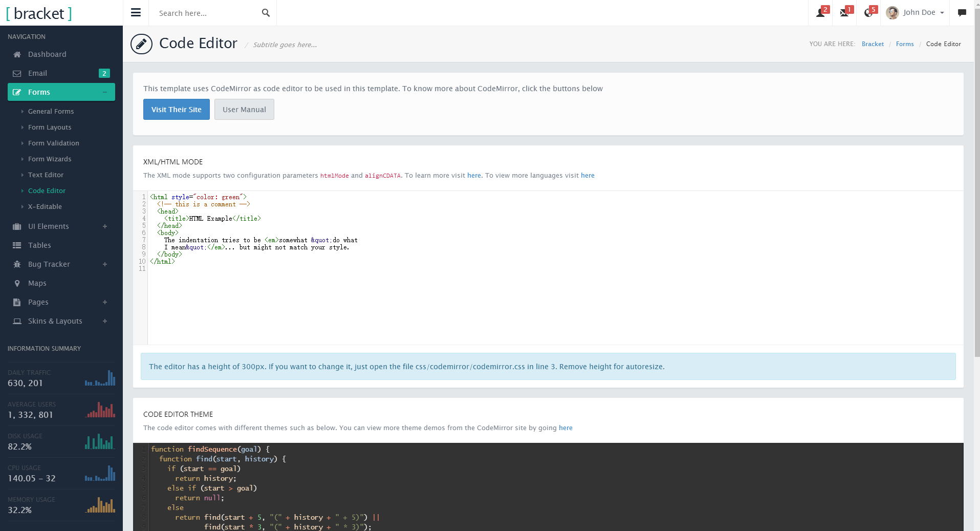This screenshot has width=980, height=531.
Task: Open Form Validation submenu item
Action: coord(53,143)
